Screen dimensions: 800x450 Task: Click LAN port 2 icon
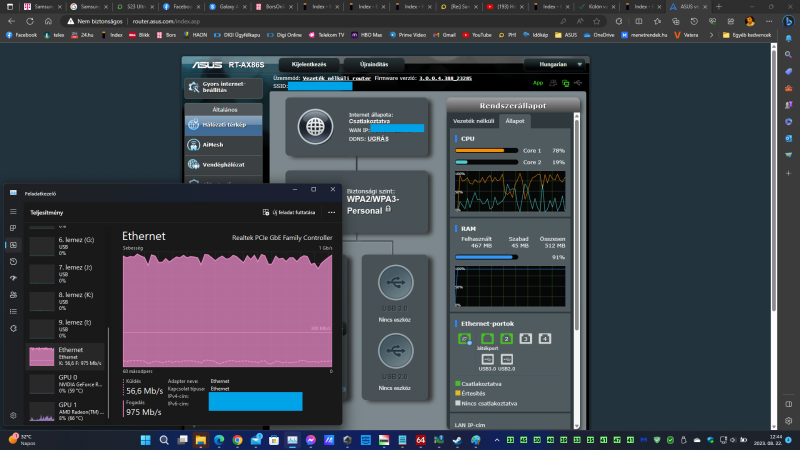coord(506,339)
